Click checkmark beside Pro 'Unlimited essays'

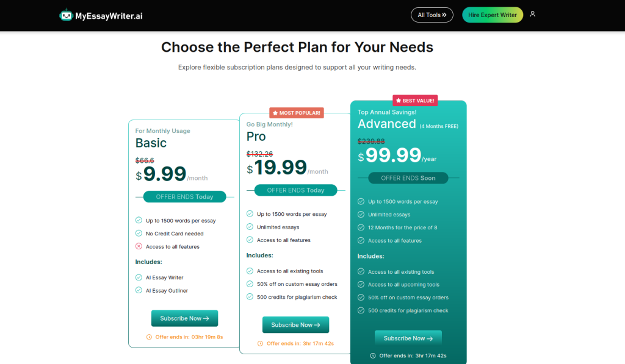point(250,227)
